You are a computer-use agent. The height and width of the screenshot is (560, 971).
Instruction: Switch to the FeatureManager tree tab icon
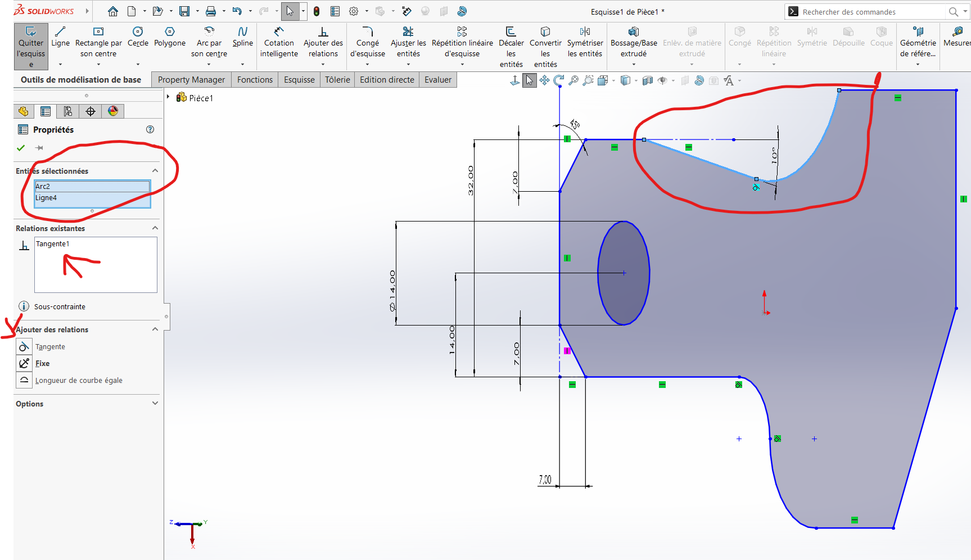coord(24,111)
